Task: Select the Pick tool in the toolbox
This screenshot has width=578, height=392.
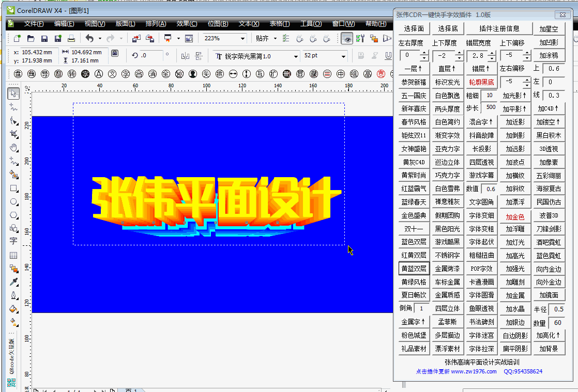Action: pos(13,93)
